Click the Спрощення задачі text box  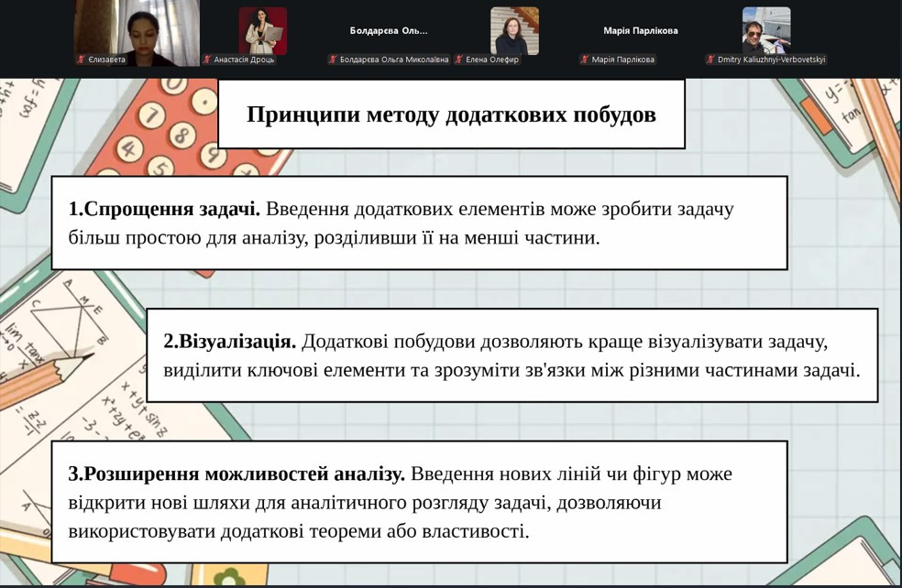pos(419,223)
